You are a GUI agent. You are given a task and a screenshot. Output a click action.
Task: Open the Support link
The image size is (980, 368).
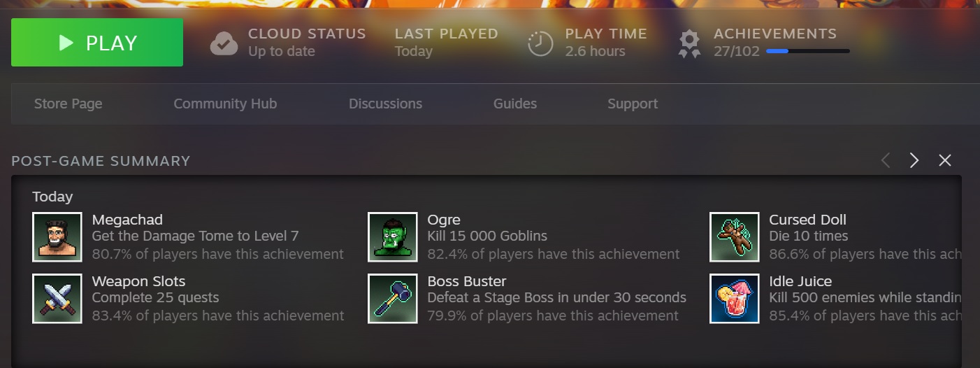point(633,104)
